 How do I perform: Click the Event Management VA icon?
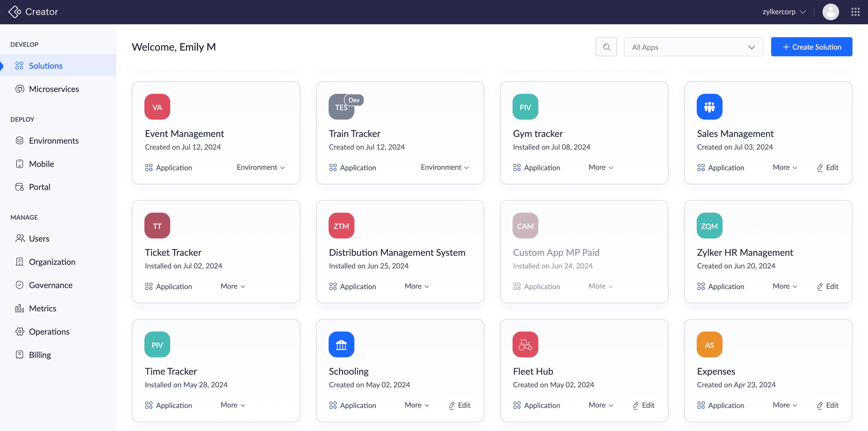[x=157, y=107]
